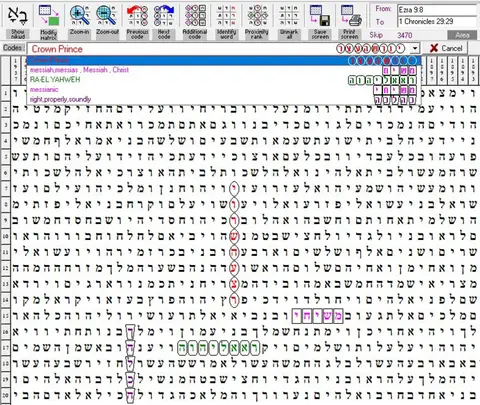Select the RA-EL YAHWEH code entry
The width and height of the screenshot is (480, 405).
point(224,80)
